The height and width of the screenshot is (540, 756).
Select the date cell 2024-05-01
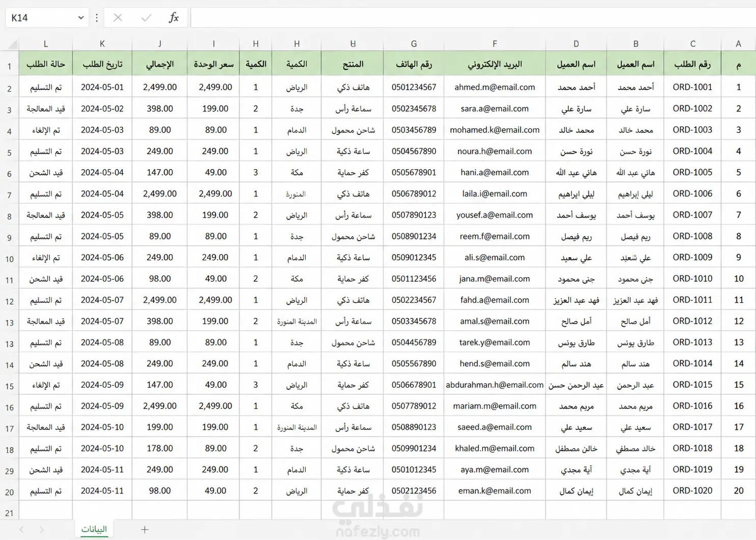coord(102,87)
